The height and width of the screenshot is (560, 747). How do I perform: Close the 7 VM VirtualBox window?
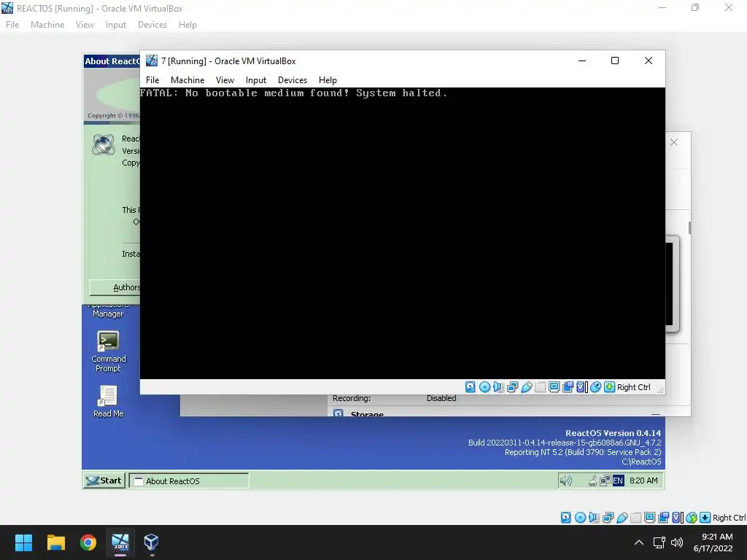tap(649, 61)
